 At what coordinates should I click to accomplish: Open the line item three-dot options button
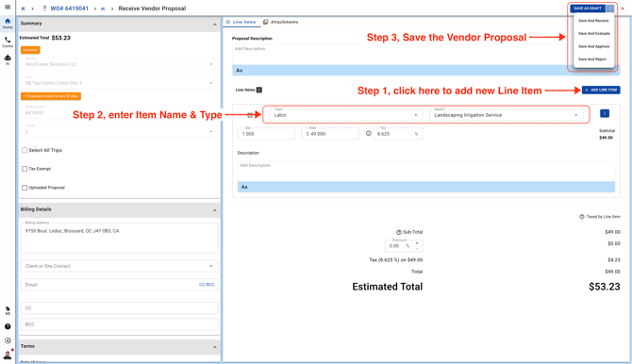pyautogui.click(x=605, y=114)
